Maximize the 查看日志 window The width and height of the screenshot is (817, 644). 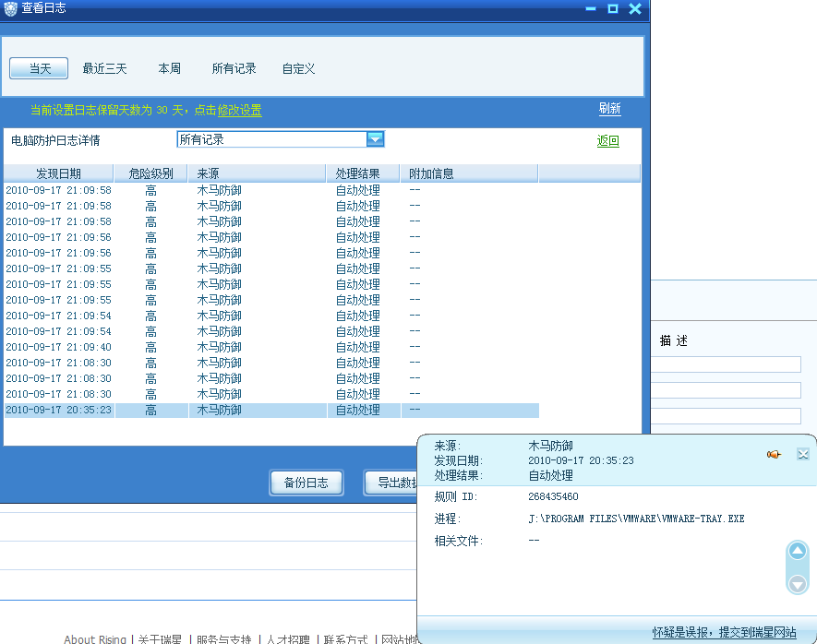click(612, 8)
